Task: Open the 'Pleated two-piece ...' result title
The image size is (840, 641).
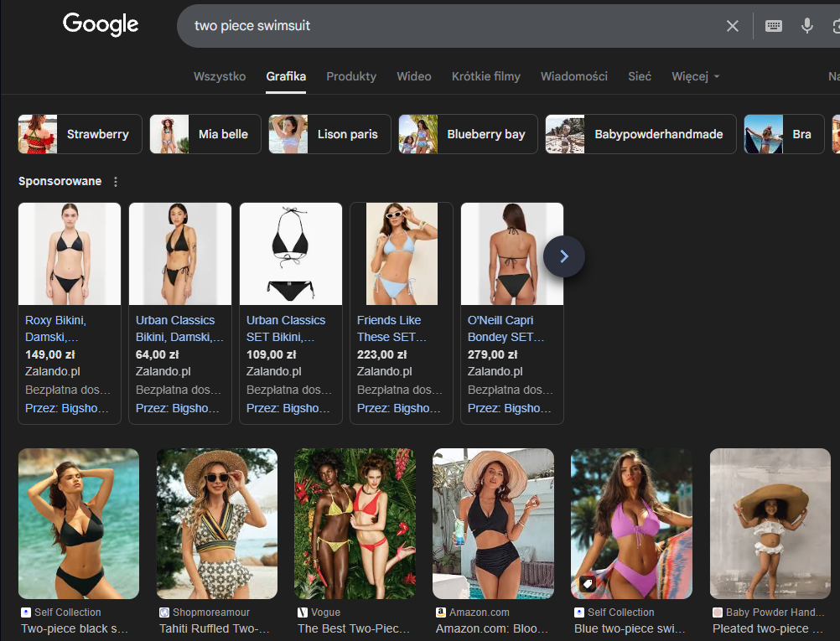Action: tap(768, 628)
